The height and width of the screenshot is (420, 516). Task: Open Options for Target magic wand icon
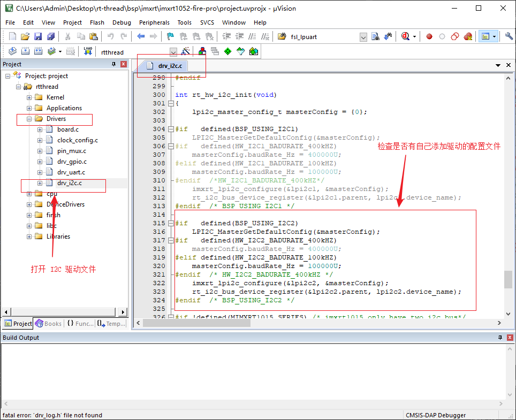pos(185,51)
